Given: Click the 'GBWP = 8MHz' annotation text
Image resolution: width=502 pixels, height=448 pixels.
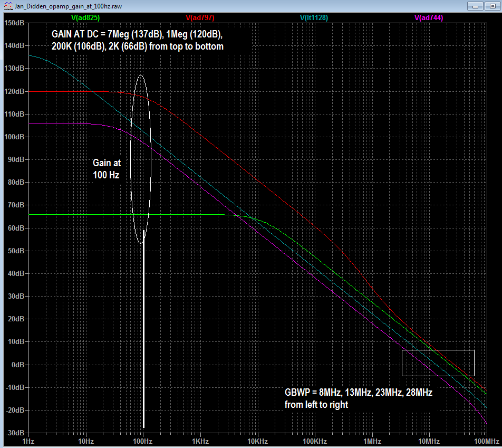Looking at the screenshot, I should [359, 398].
